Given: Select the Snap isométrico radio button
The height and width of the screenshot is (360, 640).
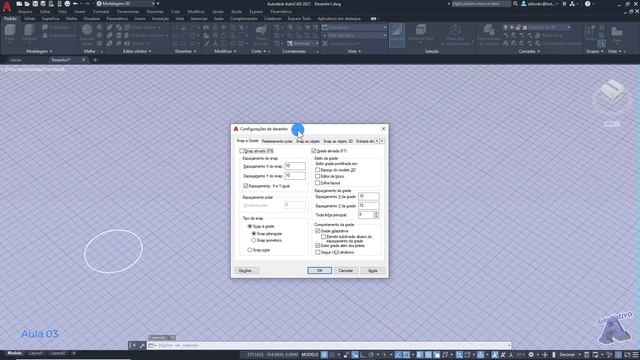Looking at the screenshot, I should coord(254,240).
